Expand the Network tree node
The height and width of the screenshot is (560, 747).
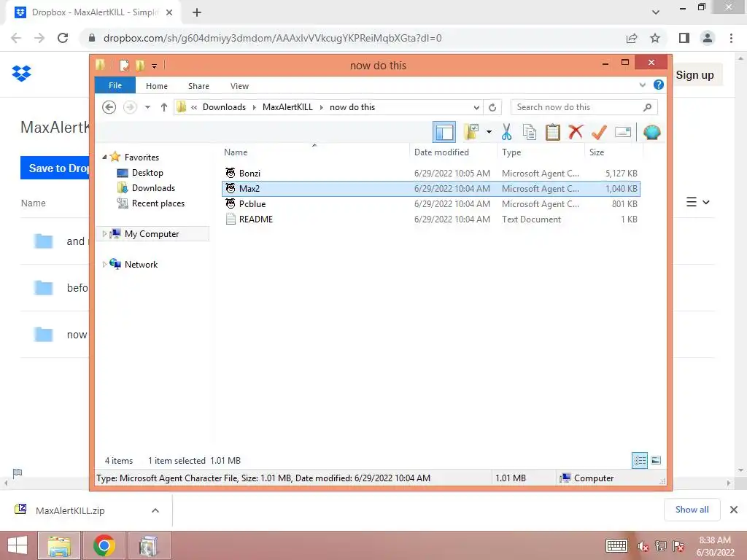point(104,264)
